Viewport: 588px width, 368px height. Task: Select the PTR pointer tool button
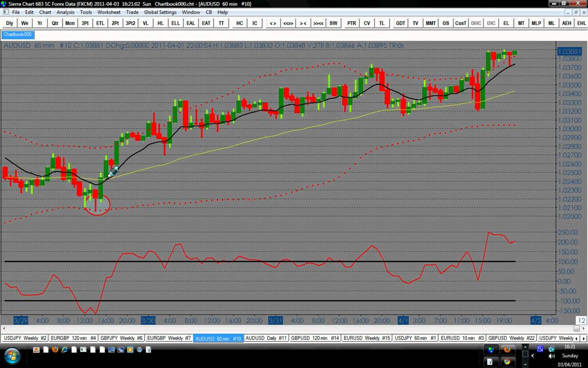[351, 24]
